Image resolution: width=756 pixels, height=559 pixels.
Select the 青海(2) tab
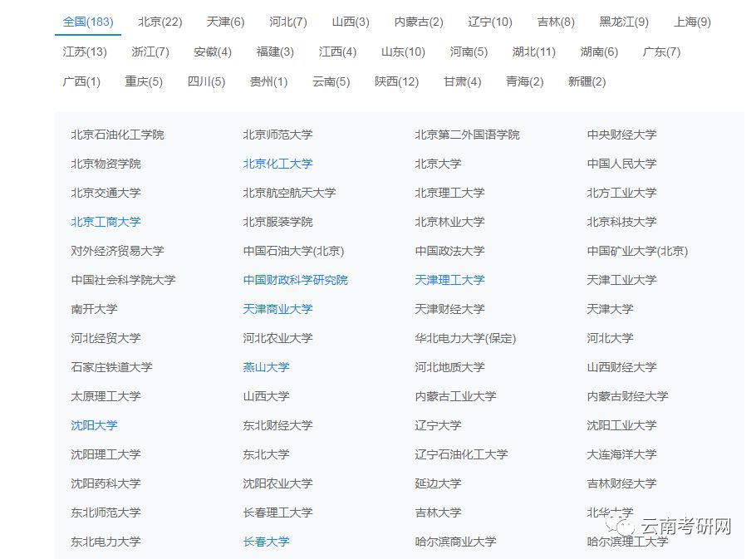tap(524, 82)
